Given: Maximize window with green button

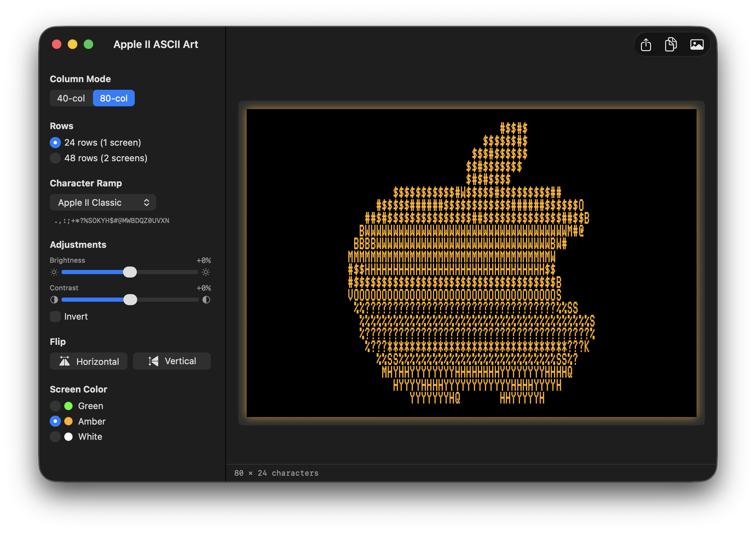Looking at the screenshot, I should coord(88,44).
